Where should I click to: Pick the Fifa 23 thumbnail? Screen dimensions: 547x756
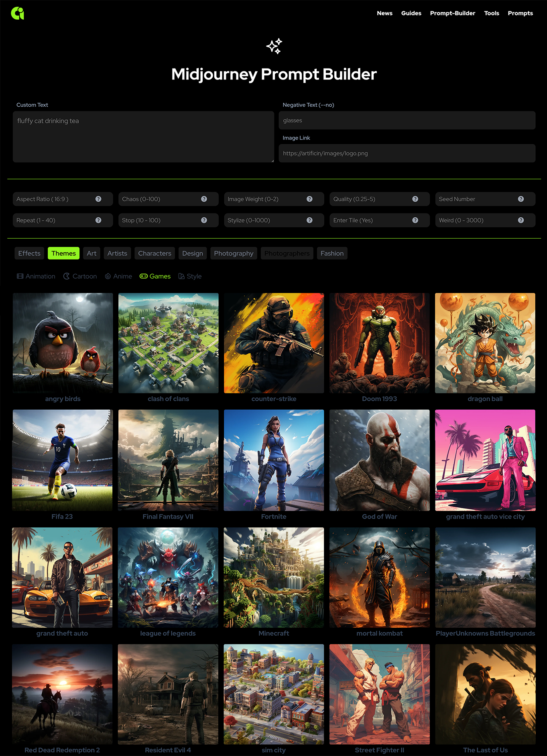pos(62,460)
